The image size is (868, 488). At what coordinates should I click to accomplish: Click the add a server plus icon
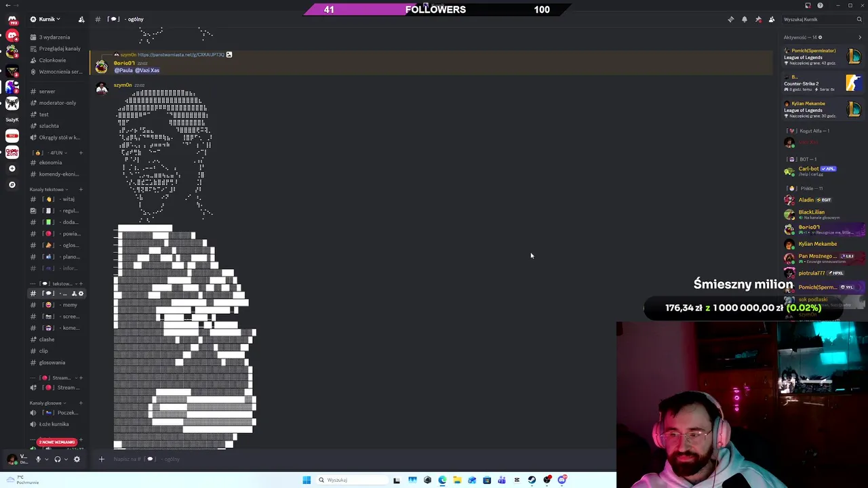12,168
